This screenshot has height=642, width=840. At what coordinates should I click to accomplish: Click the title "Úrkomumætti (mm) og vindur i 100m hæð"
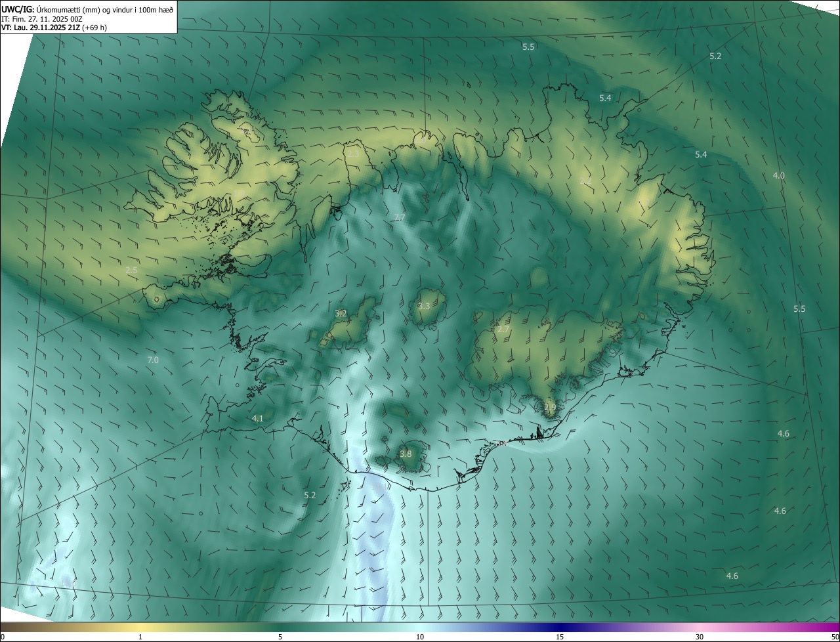coord(104,9)
